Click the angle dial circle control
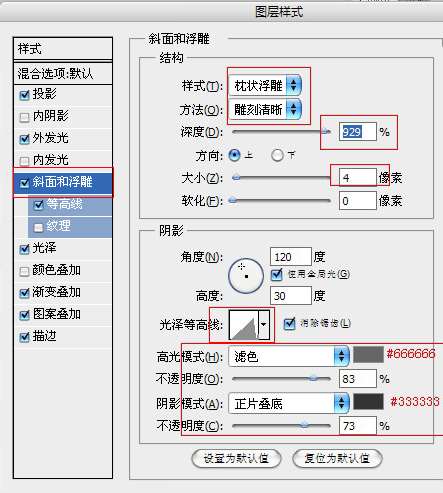 coord(246,276)
